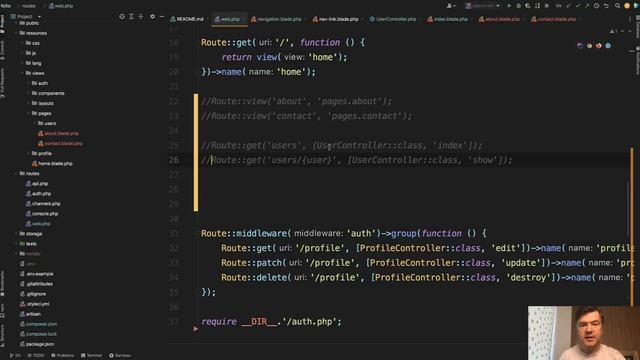
Task: Collapse all items in the Project panel
Action: pos(140,16)
